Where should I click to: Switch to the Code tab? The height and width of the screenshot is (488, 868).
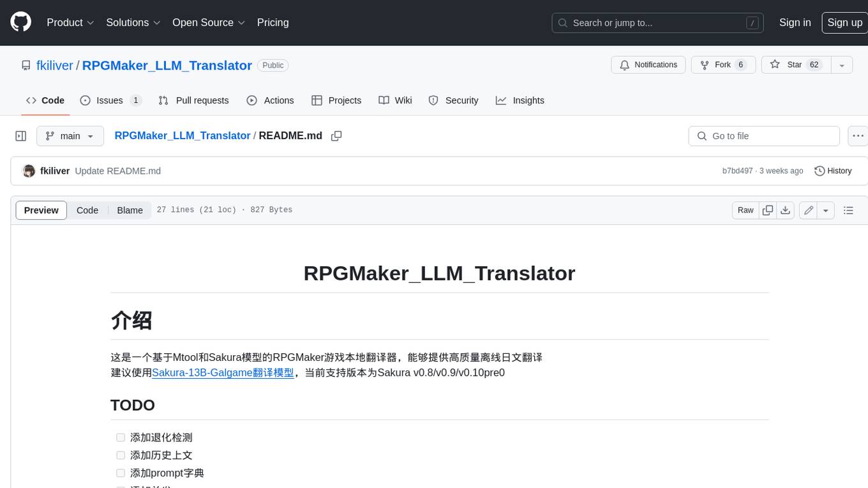[45, 100]
